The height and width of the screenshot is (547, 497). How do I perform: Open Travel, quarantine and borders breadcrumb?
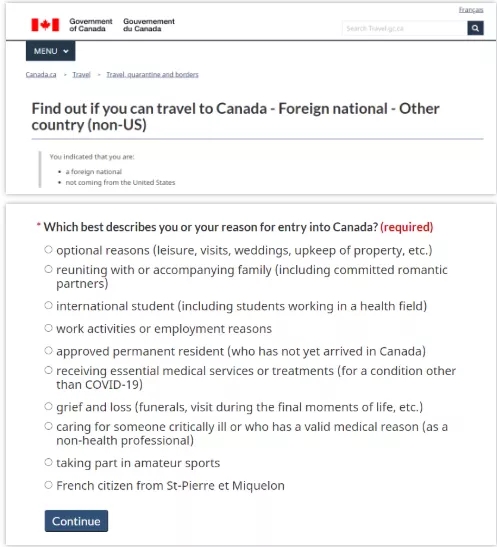pyautogui.click(x=152, y=75)
